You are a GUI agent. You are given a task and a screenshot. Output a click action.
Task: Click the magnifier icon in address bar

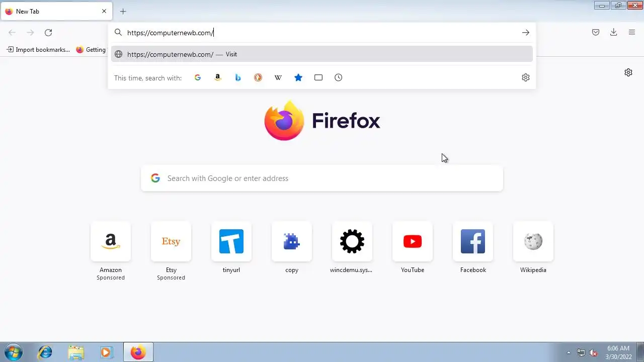coord(118,33)
